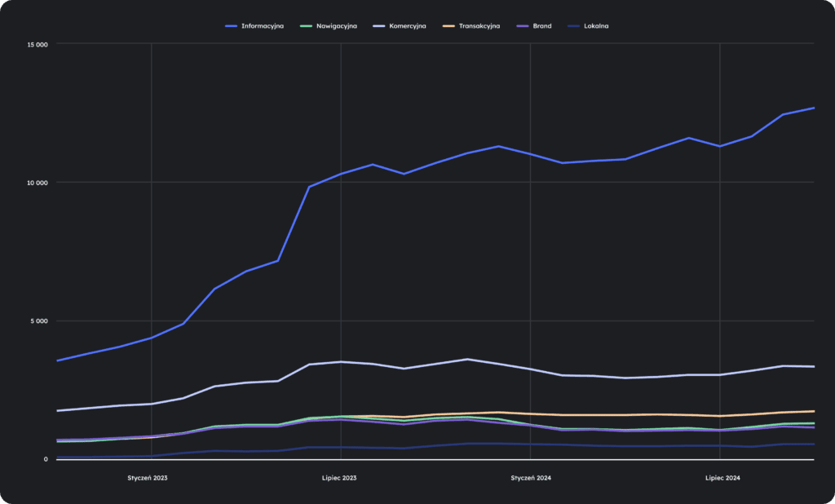Toggle the Brand series in the legend
The height and width of the screenshot is (504, 835).
click(x=533, y=25)
